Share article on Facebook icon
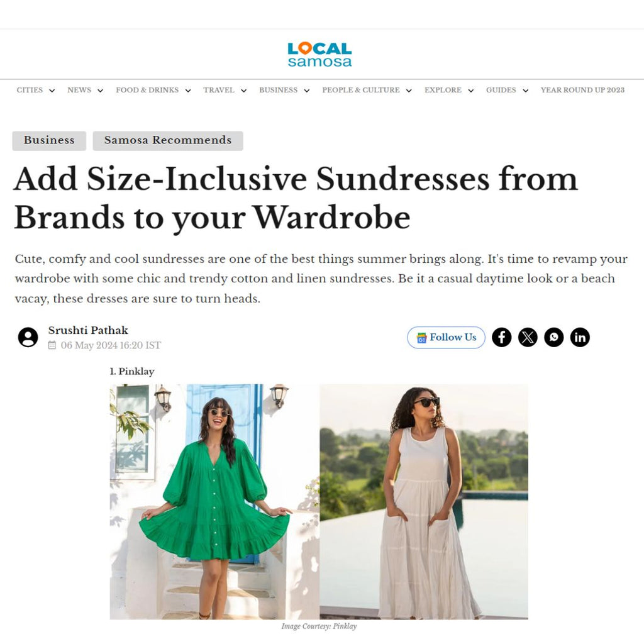Screen dimensions: 644x644 click(x=501, y=337)
